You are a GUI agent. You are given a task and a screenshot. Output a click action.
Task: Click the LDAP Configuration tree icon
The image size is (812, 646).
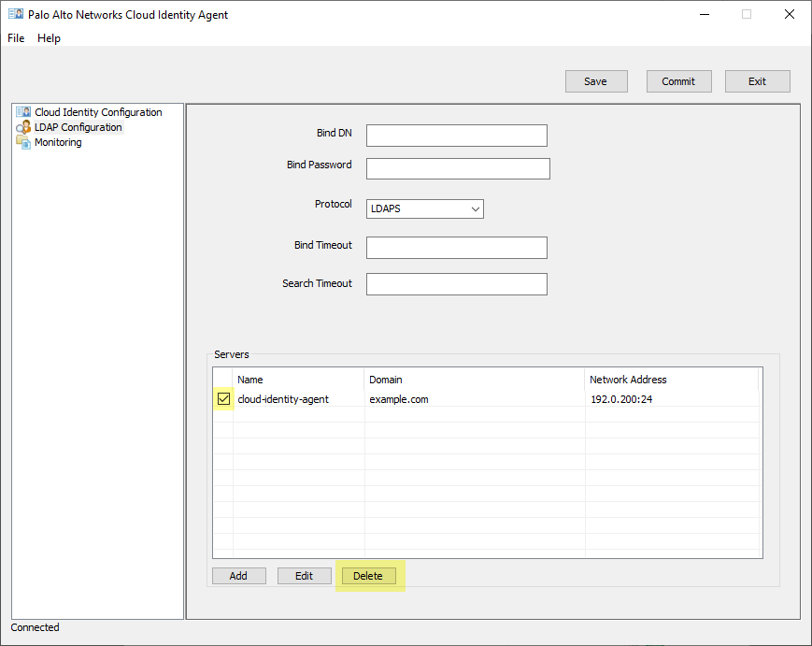(23, 127)
